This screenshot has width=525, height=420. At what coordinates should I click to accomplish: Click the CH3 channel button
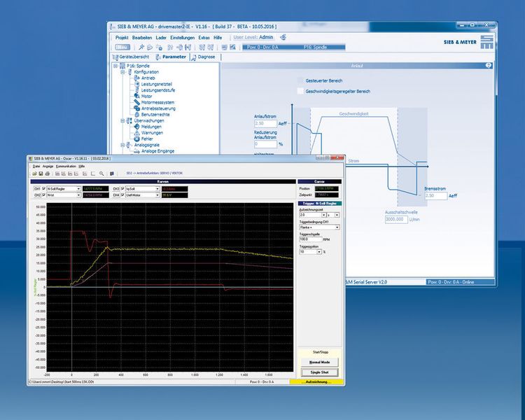115,189
